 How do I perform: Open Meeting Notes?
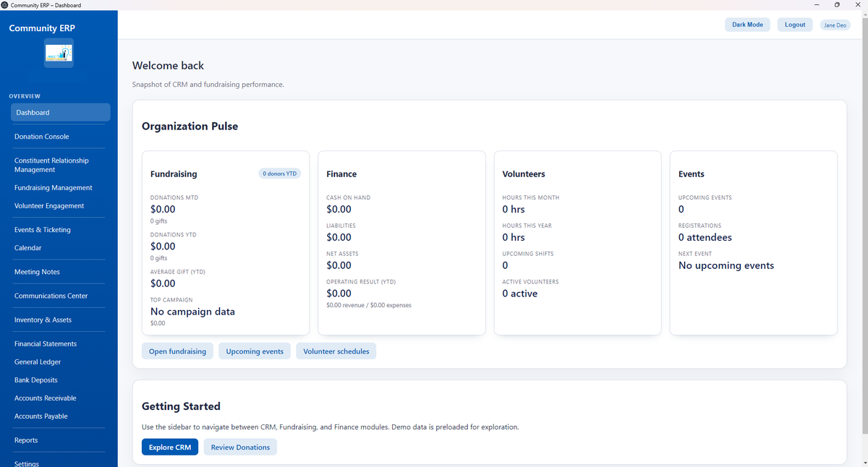[37, 272]
